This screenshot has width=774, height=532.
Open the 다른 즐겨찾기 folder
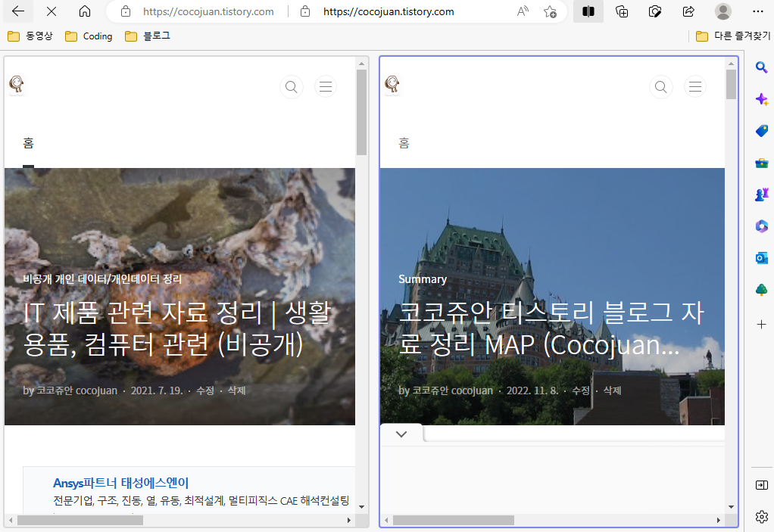pyautogui.click(x=733, y=36)
